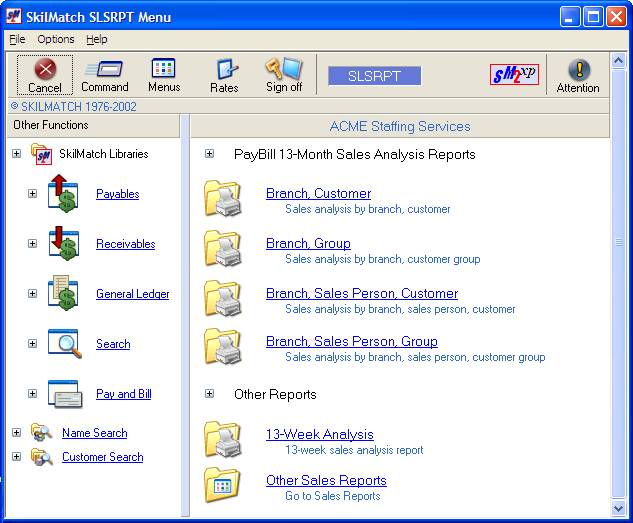Click '13-week sales analysis report' description
633x523 pixels.
click(354, 450)
